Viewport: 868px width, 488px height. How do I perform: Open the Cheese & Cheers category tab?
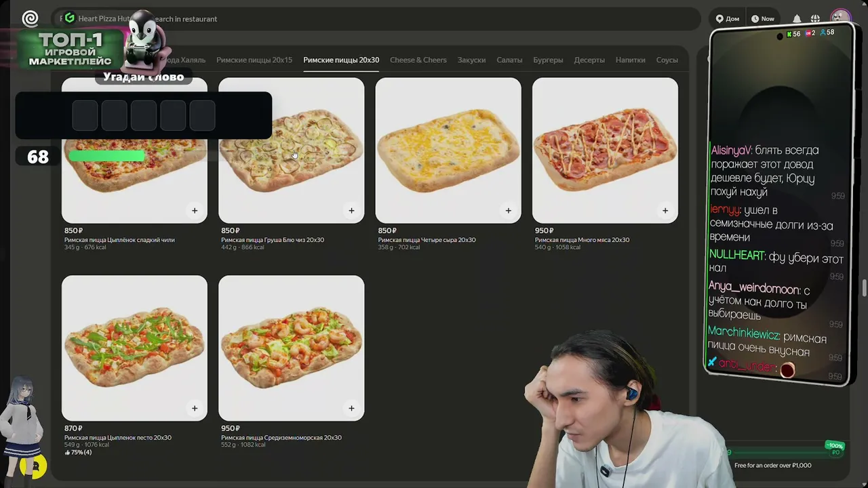pos(418,60)
